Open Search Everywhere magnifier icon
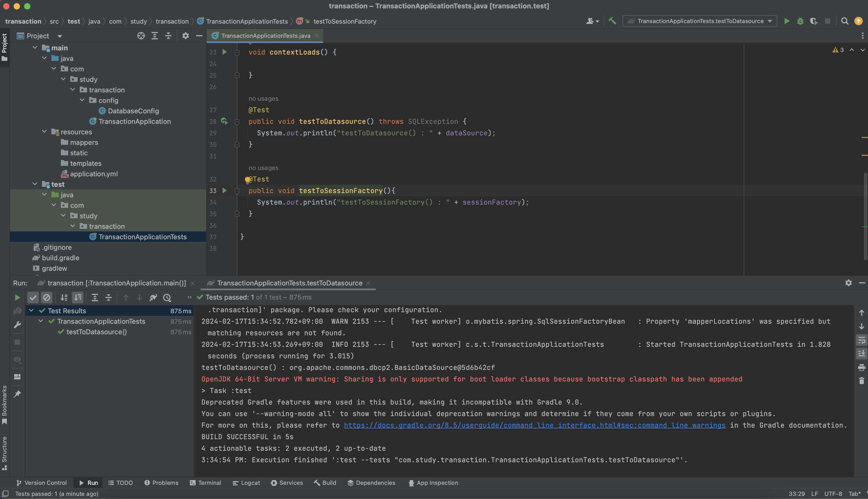 coord(845,21)
